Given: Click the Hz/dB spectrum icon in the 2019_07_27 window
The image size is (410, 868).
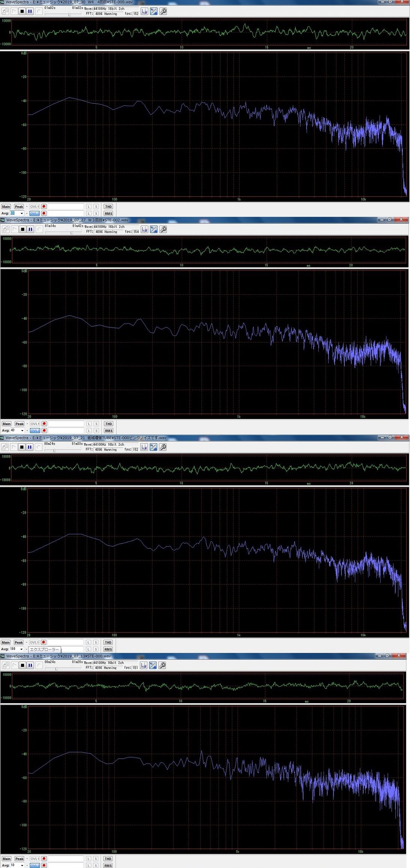Looking at the screenshot, I should (x=154, y=229).
